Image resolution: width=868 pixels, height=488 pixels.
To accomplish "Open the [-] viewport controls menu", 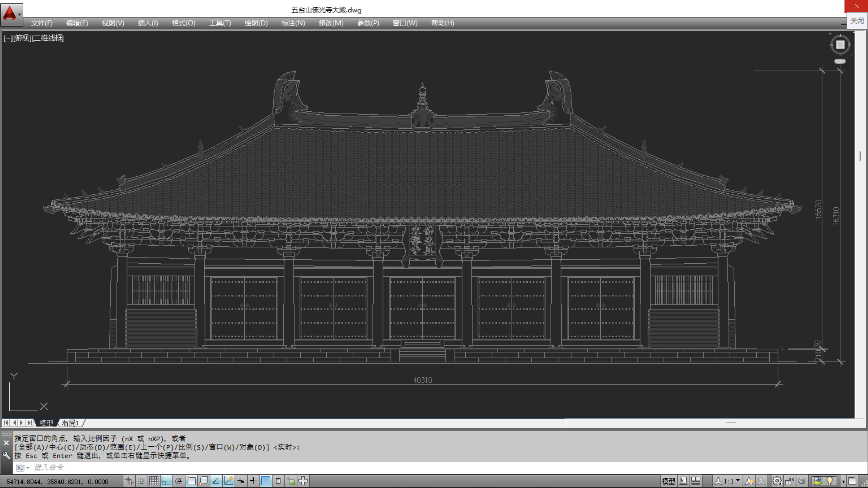I will (x=8, y=38).
